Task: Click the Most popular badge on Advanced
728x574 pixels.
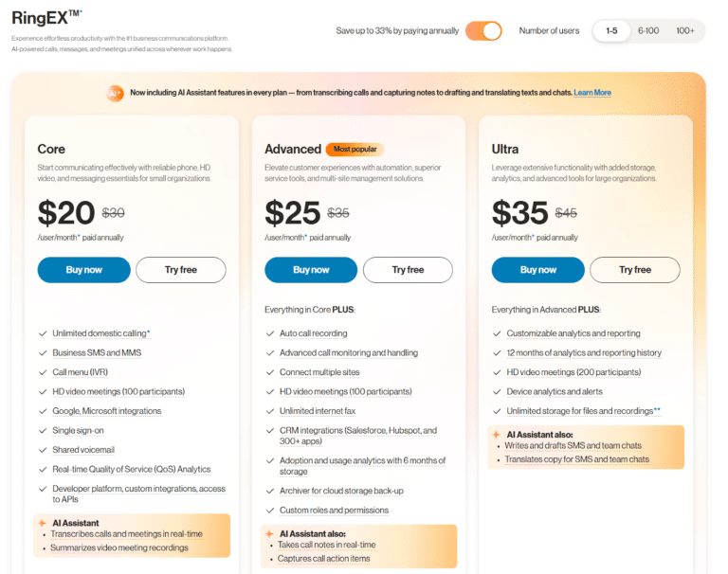Action: [355, 149]
